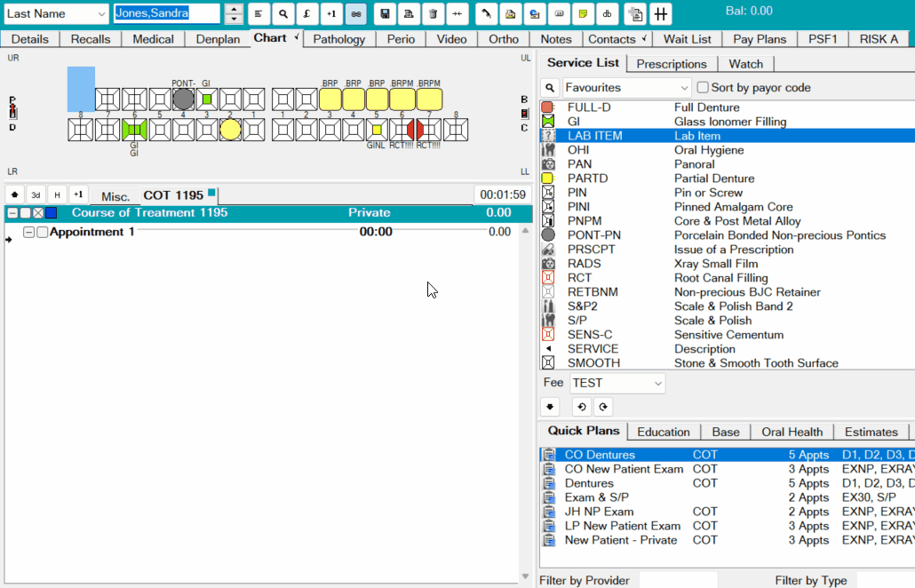
Task: Open the yellow sticky note icon
Action: [x=583, y=14]
